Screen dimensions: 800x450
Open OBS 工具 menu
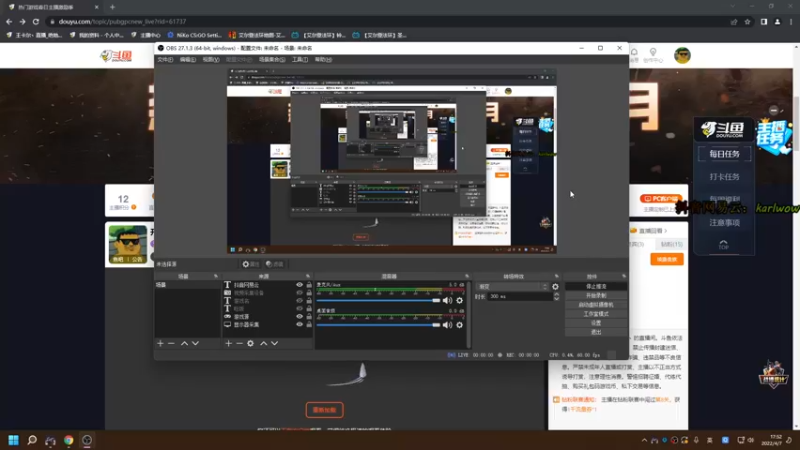(299, 60)
